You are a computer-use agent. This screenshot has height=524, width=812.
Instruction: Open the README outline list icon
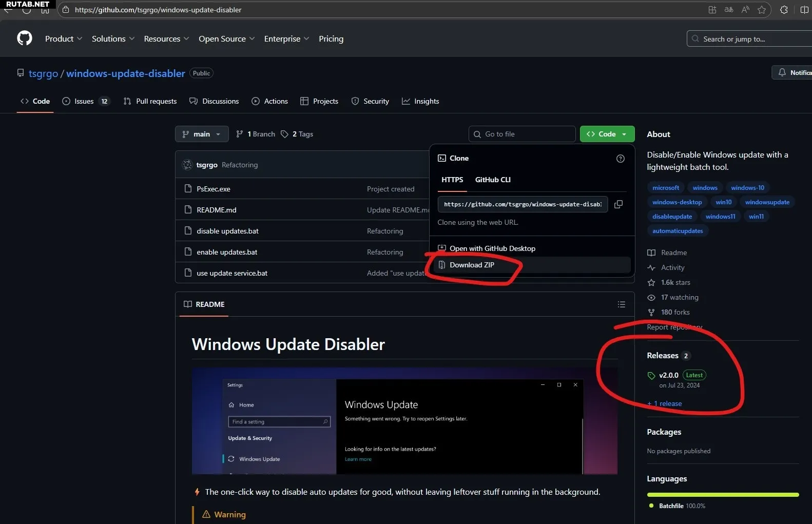[621, 304]
